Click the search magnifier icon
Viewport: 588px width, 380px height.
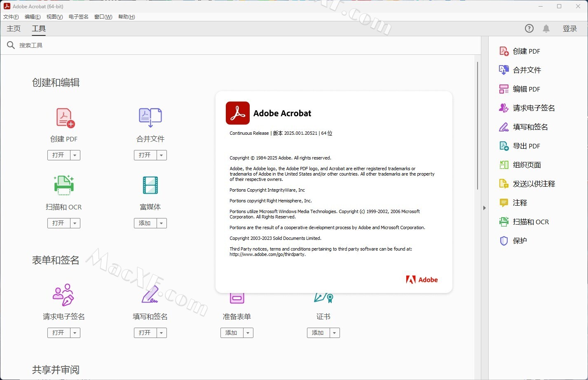click(11, 45)
